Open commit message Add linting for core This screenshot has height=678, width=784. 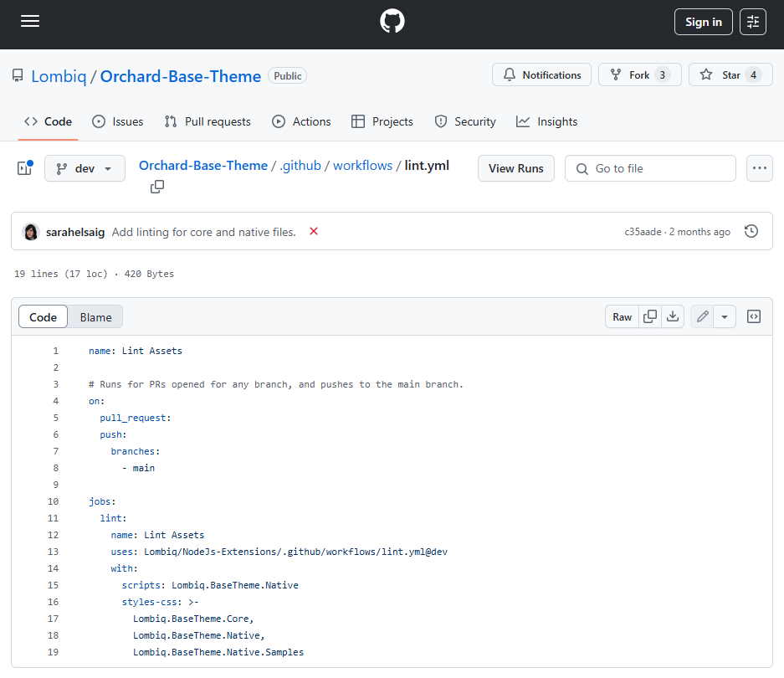click(x=203, y=232)
